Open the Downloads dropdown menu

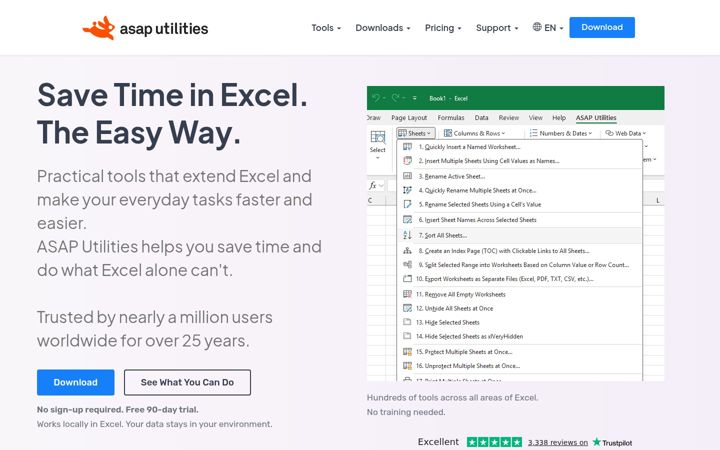382,28
